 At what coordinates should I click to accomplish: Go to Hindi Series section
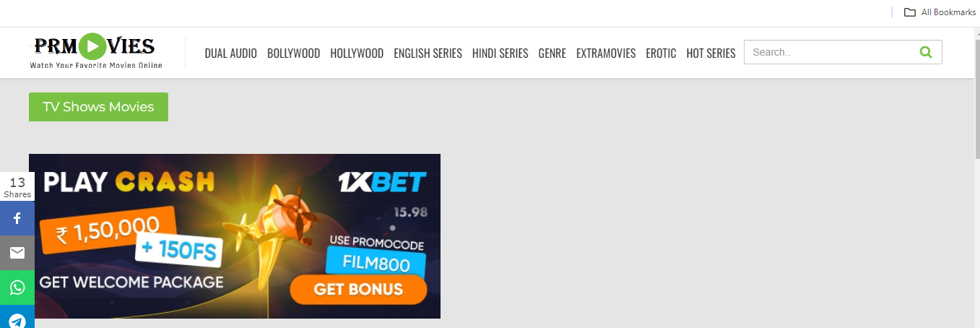[500, 53]
